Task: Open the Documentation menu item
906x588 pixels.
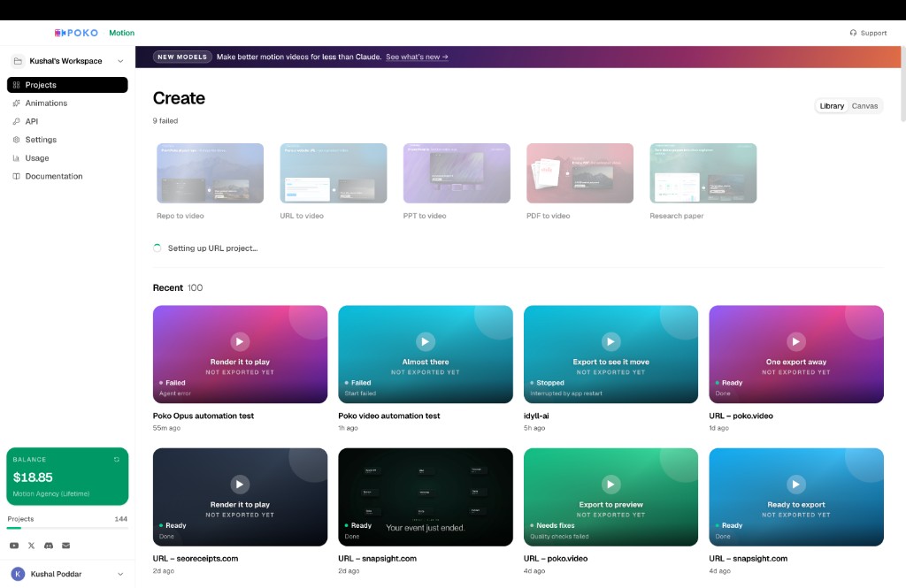Action: (67, 176)
